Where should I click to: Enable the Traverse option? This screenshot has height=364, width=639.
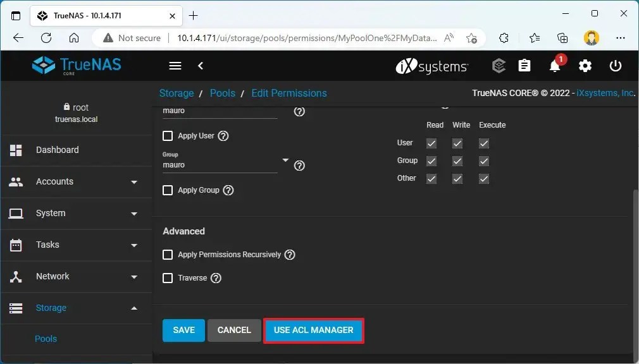point(168,277)
